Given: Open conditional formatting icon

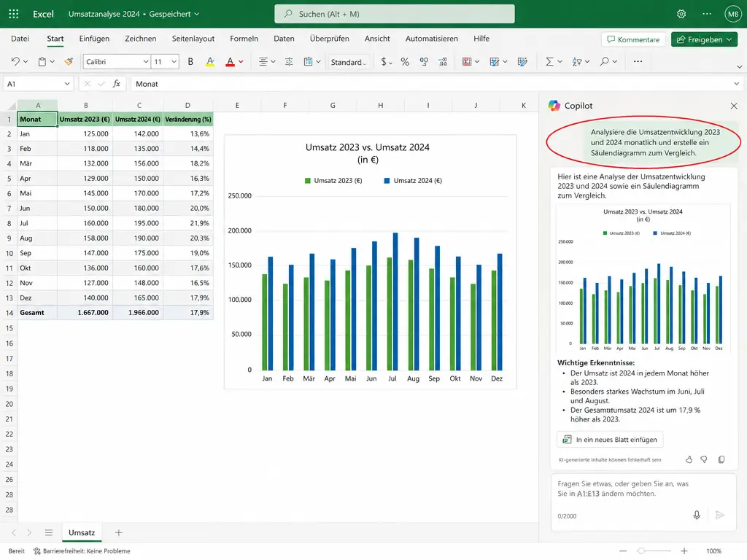Looking at the screenshot, I should 467,61.
